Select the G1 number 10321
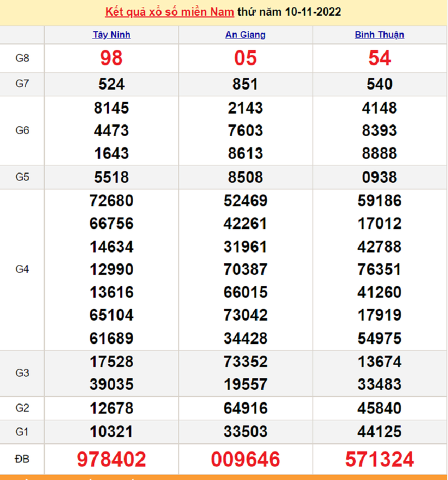Image resolution: width=448 pixels, height=480 pixels. click(x=111, y=432)
